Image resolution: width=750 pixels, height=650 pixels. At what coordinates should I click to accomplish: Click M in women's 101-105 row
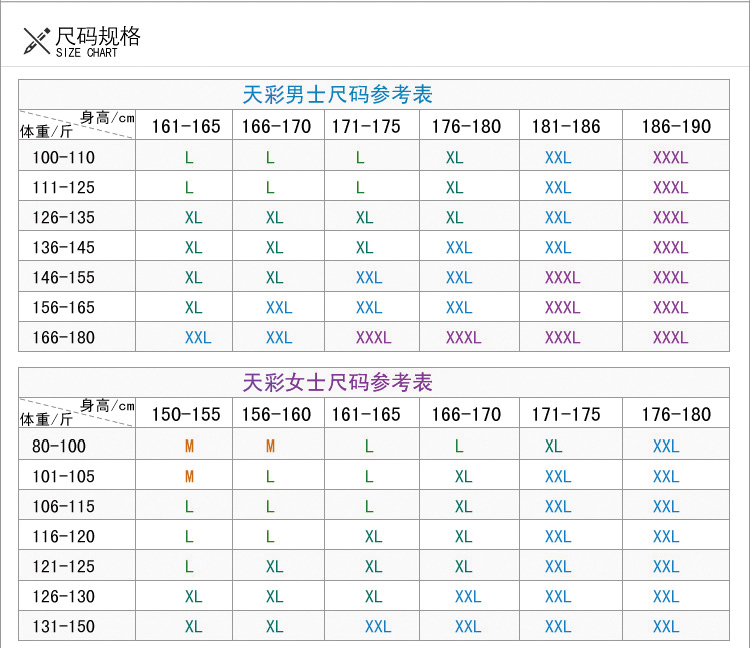click(x=189, y=476)
